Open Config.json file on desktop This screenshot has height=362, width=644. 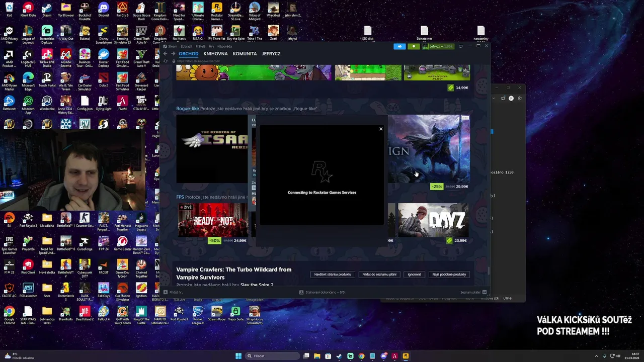click(85, 104)
